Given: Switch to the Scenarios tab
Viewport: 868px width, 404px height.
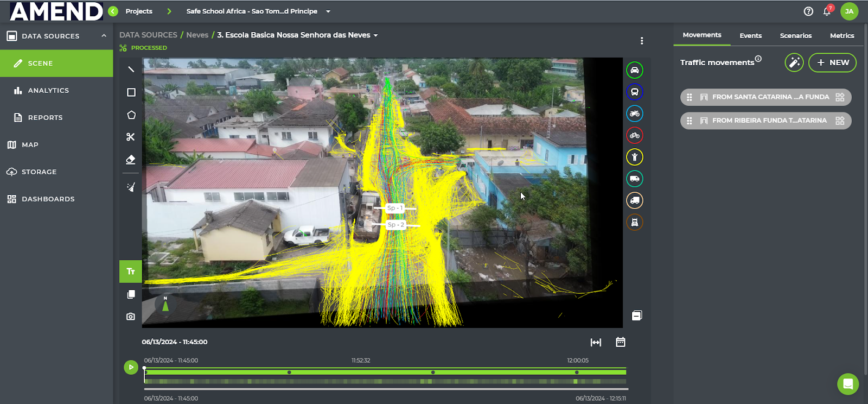Looking at the screenshot, I should point(796,36).
